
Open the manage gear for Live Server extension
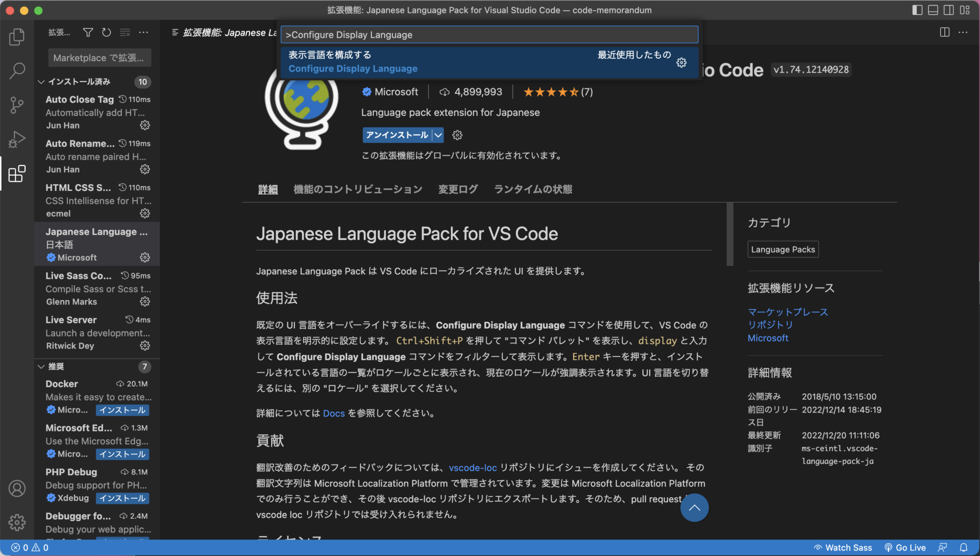pos(144,346)
